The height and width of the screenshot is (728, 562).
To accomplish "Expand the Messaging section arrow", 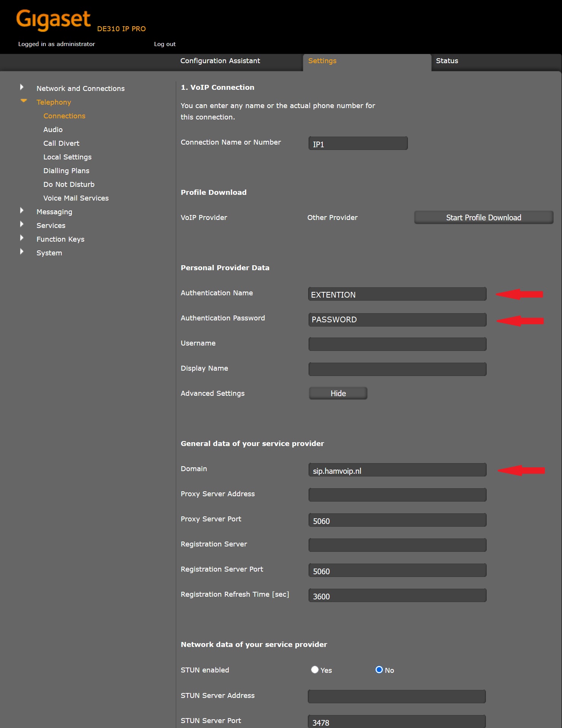I will pyautogui.click(x=22, y=211).
